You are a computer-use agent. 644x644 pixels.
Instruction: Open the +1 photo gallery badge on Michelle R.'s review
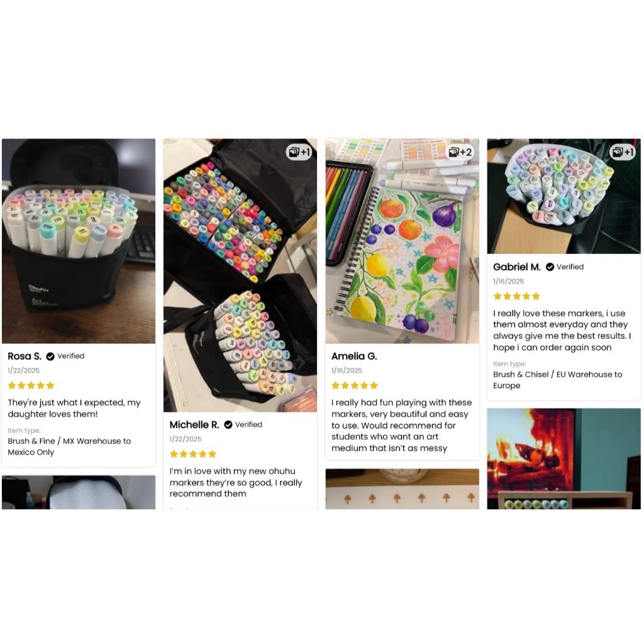click(299, 152)
